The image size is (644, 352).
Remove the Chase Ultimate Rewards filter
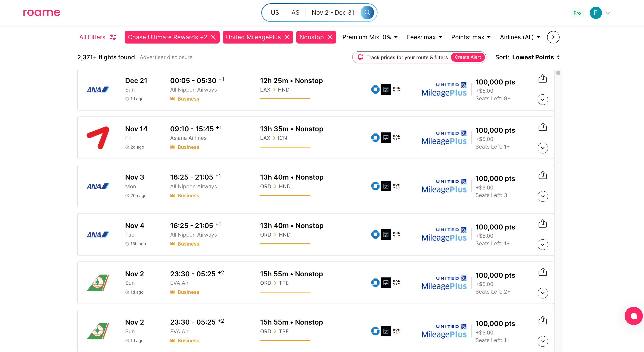tap(213, 37)
